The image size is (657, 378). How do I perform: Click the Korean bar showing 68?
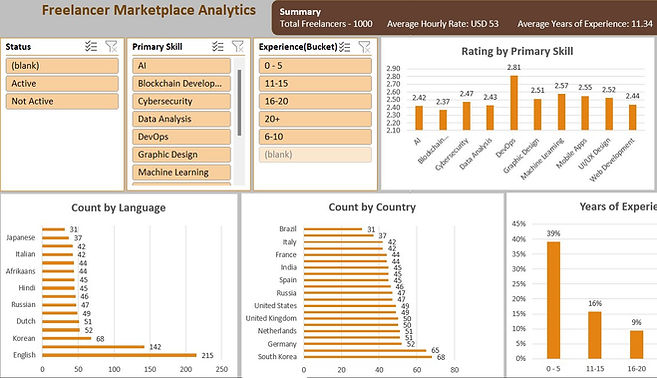[67, 339]
